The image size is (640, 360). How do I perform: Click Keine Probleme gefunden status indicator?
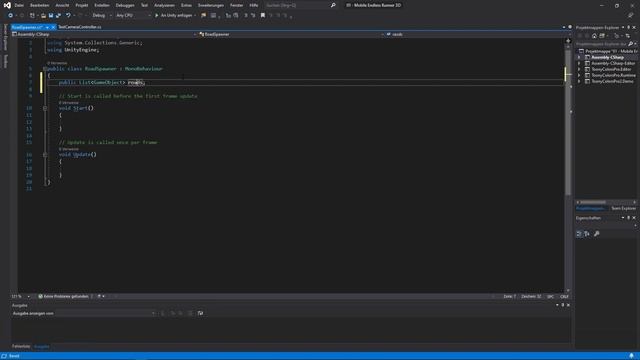tap(63, 297)
